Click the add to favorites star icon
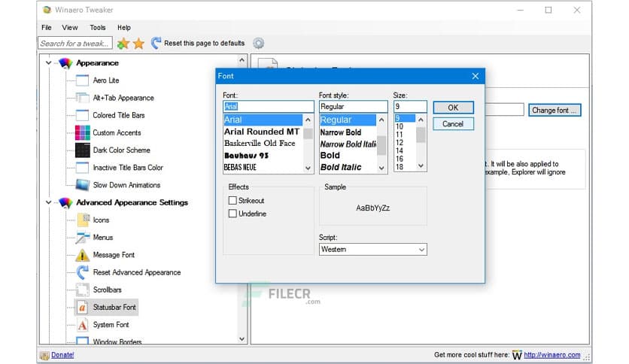 coord(123,44)
